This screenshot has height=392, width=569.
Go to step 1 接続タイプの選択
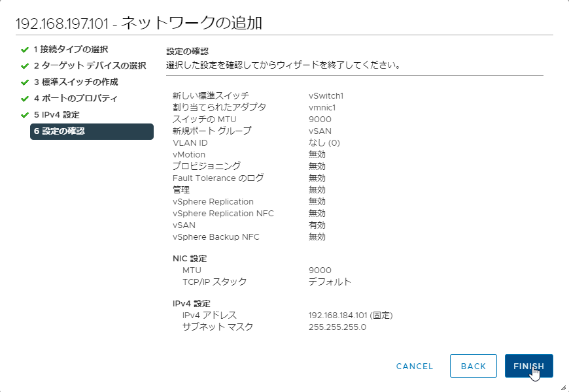pyautogui.click(x=71, y=49)
